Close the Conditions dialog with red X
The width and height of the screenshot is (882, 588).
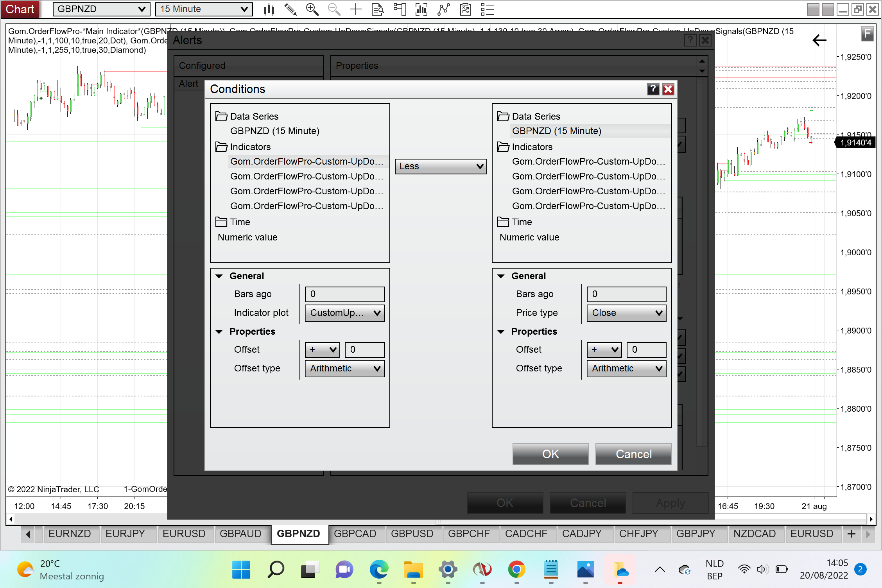pos(668,89)
